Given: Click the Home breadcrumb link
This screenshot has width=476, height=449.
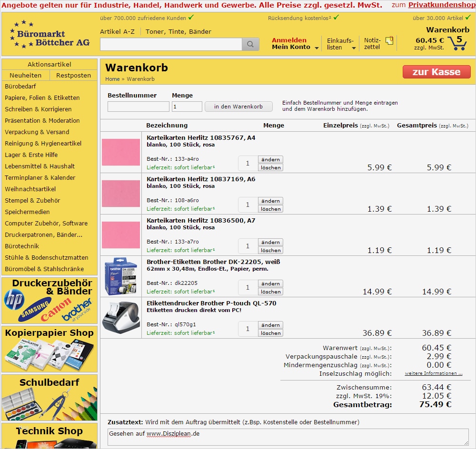Looking at the screenshot, I should pyautogui.click(x=112, y=79).
